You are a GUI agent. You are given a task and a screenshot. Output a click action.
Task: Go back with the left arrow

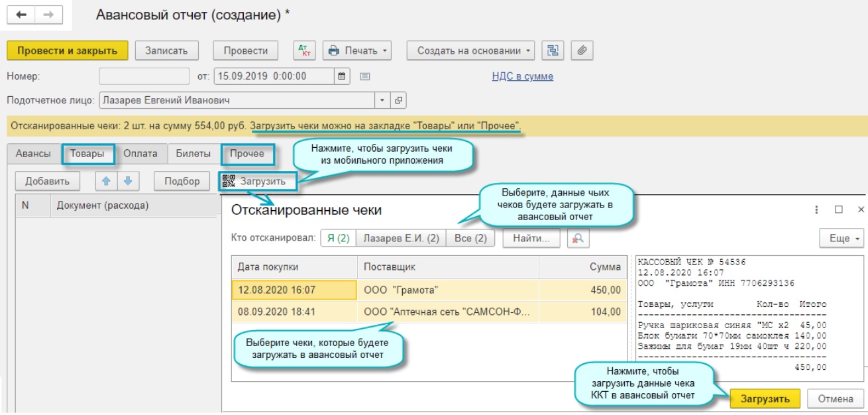pyautogui.click(x=21, y=15)
